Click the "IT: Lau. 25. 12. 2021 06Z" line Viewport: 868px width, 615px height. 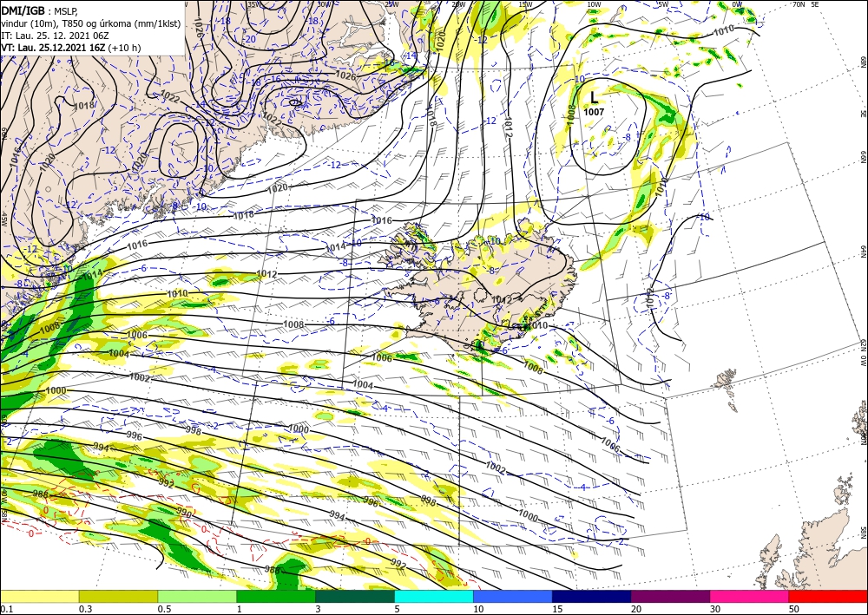[55, 36]
